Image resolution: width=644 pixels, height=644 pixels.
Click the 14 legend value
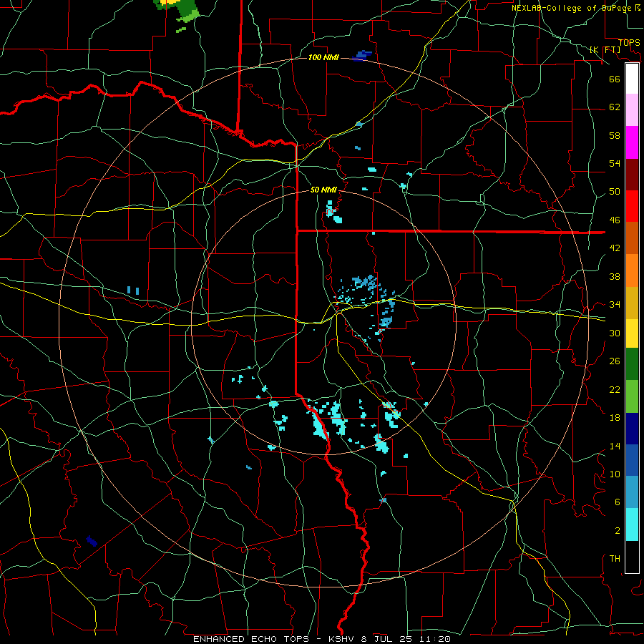coord(615,446)
